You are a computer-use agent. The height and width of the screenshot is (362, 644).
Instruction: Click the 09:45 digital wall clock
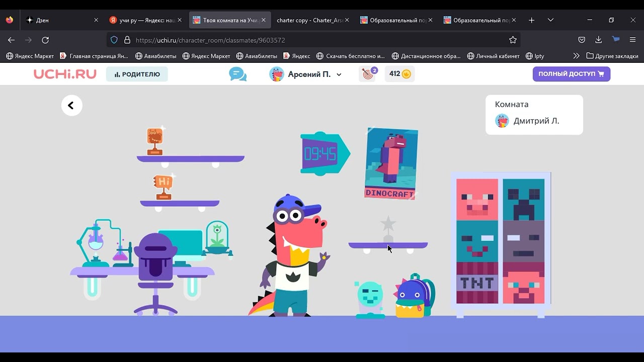click(325, 154)
